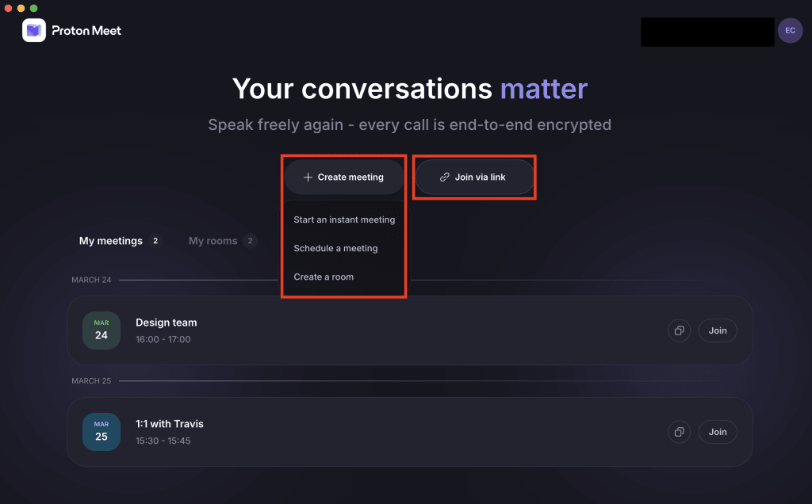Screen dimensions: 812x504
Task: Click the plus icon inside Create meeting
Action: pyautogui.click(x=308, y=177)
